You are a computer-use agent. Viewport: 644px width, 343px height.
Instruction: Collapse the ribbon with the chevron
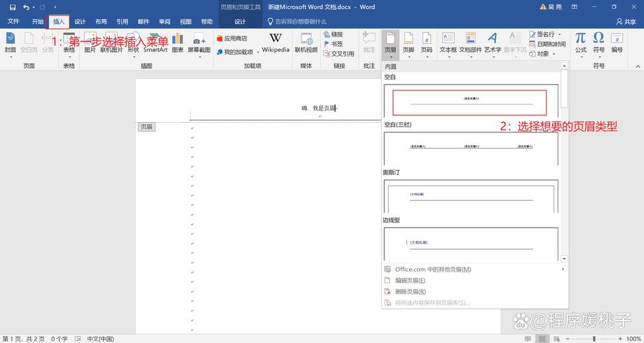click(637, 66)
